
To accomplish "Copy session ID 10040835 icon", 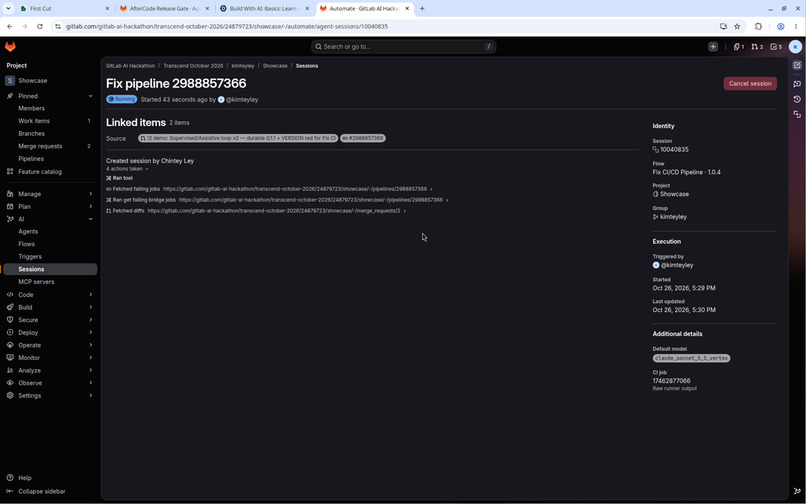I will (656, 150).
